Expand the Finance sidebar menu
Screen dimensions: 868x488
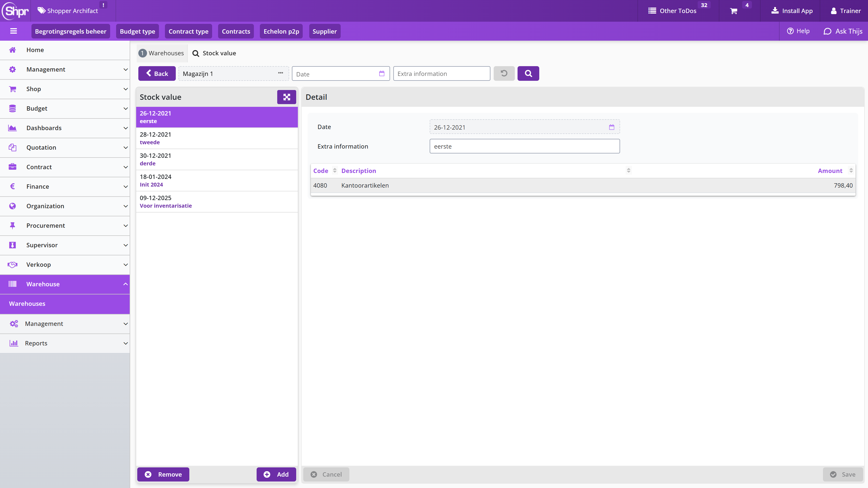click(x=65, y=187)
